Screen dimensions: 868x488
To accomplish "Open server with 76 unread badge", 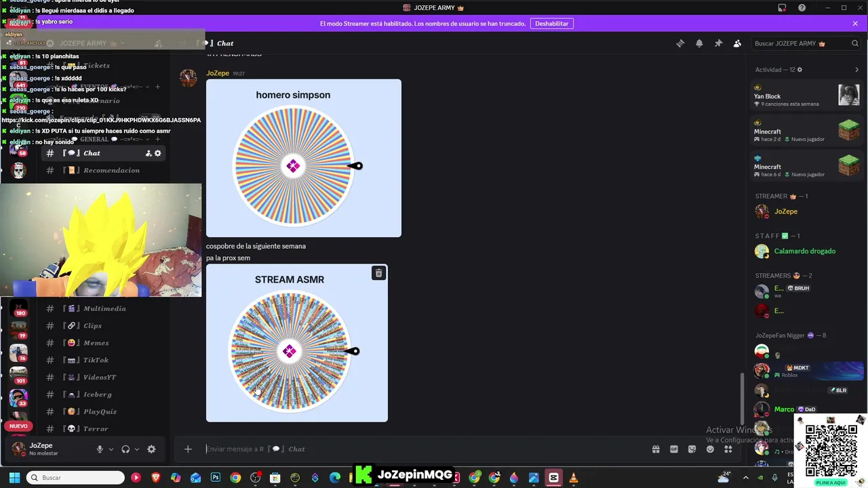I will pos(19,352).
